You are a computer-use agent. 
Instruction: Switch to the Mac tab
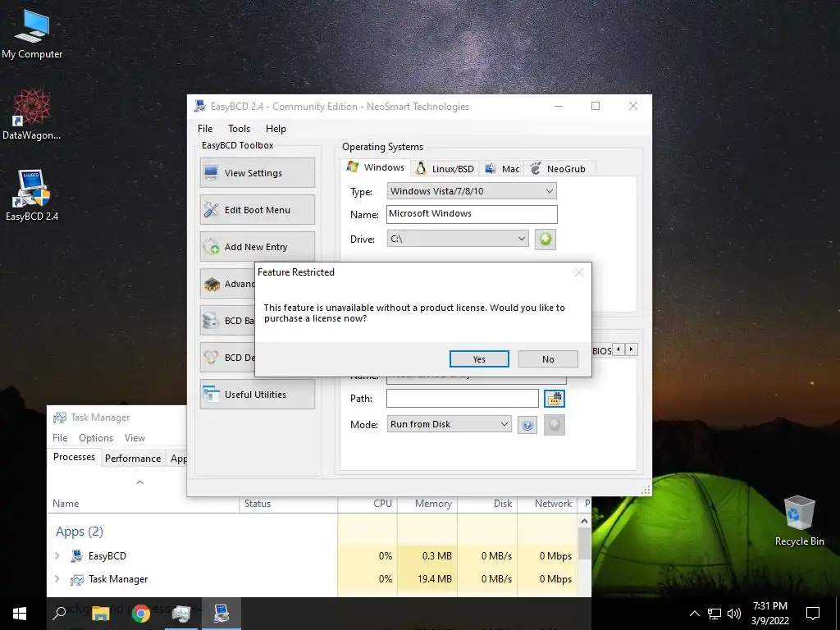tap(502, 169)
